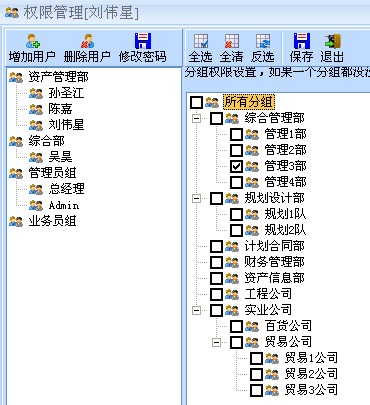This screenshot has height=405, width=370.
Task: Click the group icon beside 综合管理部
Action: tap(232, 118)
